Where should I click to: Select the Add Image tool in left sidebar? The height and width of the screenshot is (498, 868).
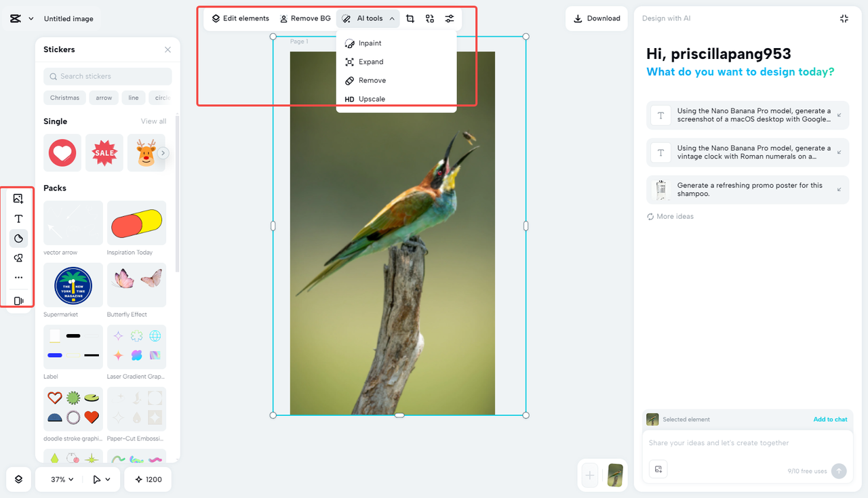pyautogui.click(x=18, y=199)
